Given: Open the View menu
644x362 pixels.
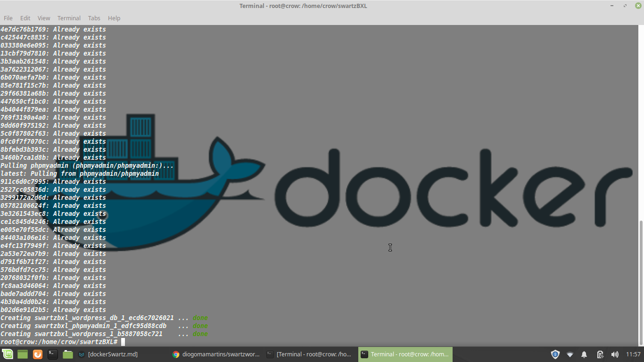Looking at the screenshot, I should (44, 18).
